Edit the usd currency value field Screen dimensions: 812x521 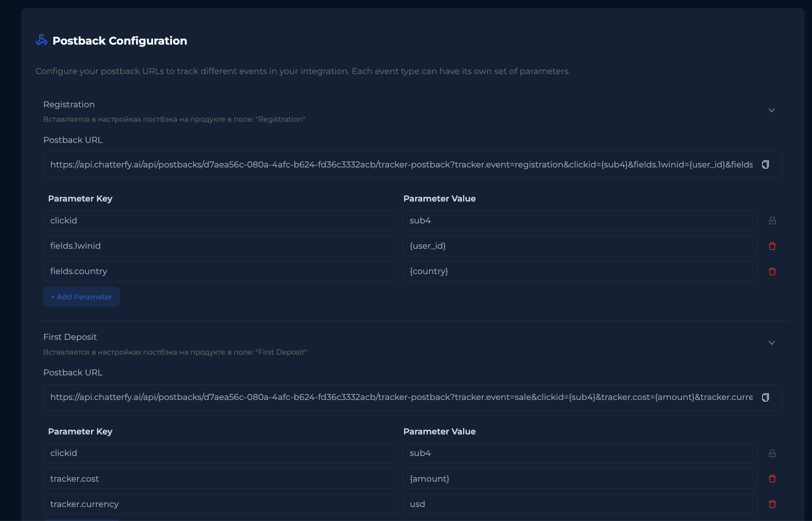[579, 504]
